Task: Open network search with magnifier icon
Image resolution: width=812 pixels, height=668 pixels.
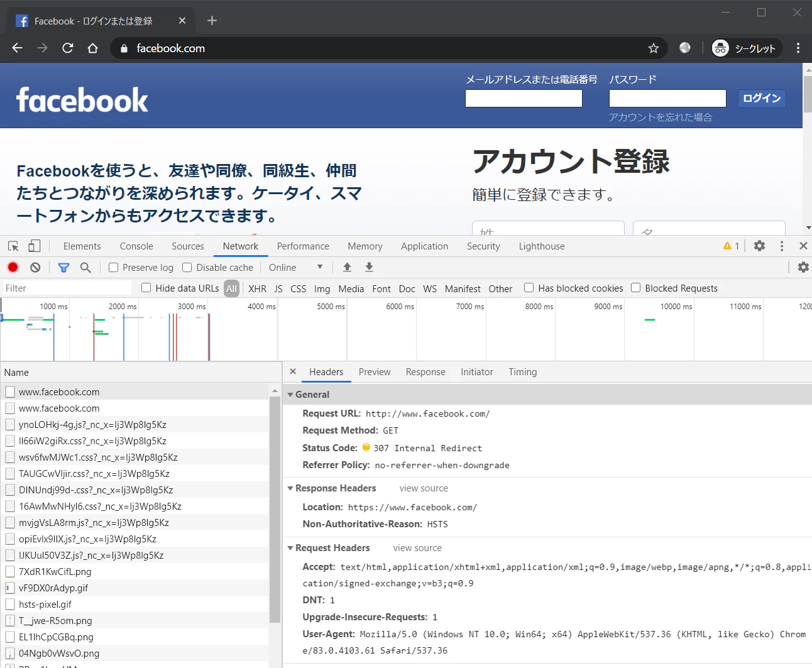Action: click(85, 268)
